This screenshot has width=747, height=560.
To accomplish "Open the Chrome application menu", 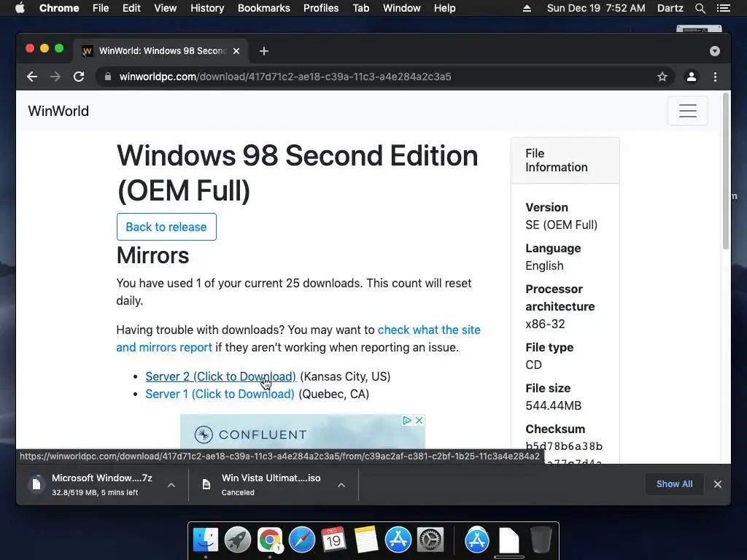I will pos(59,8).
